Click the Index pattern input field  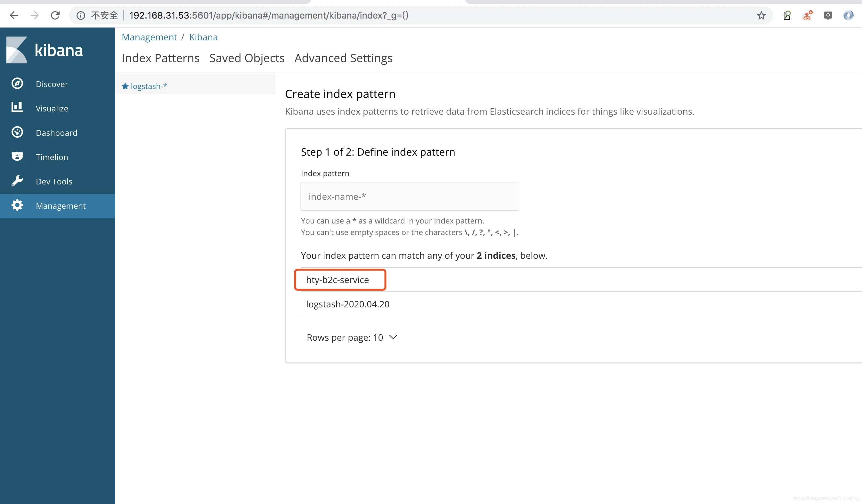point(410,196)
